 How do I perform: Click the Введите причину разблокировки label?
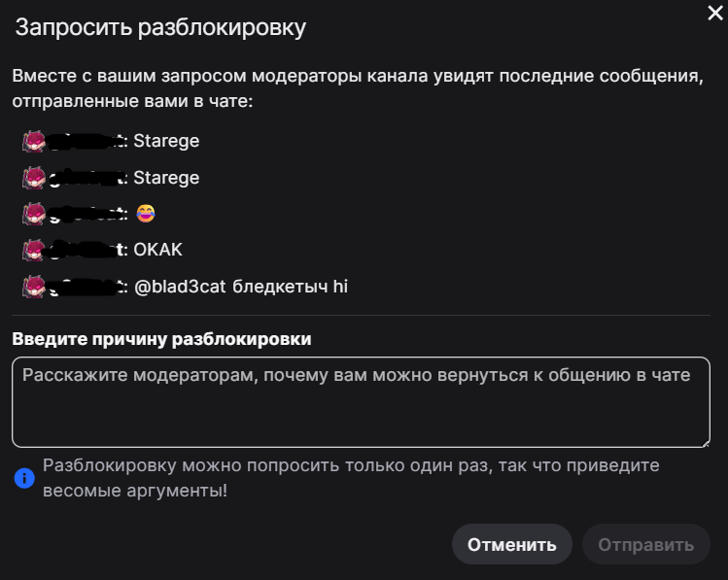click(x=161, y=340)
